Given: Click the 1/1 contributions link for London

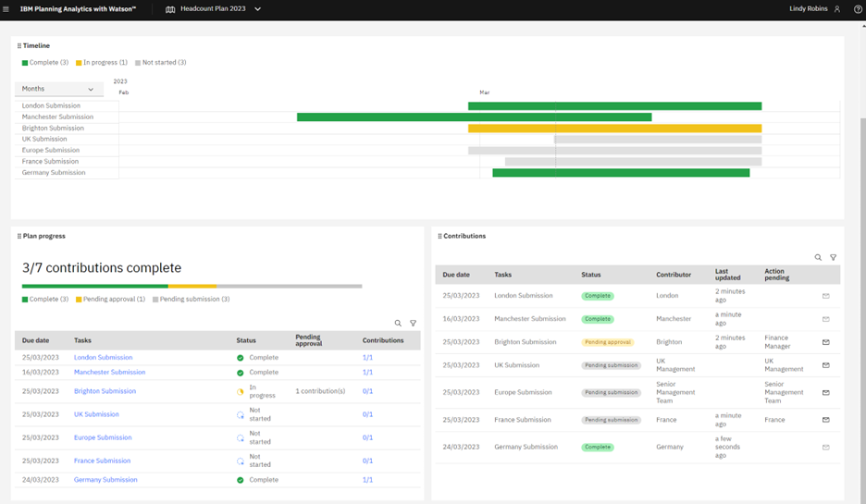Looking at the screenshot, I should click(x=367, y=358).
